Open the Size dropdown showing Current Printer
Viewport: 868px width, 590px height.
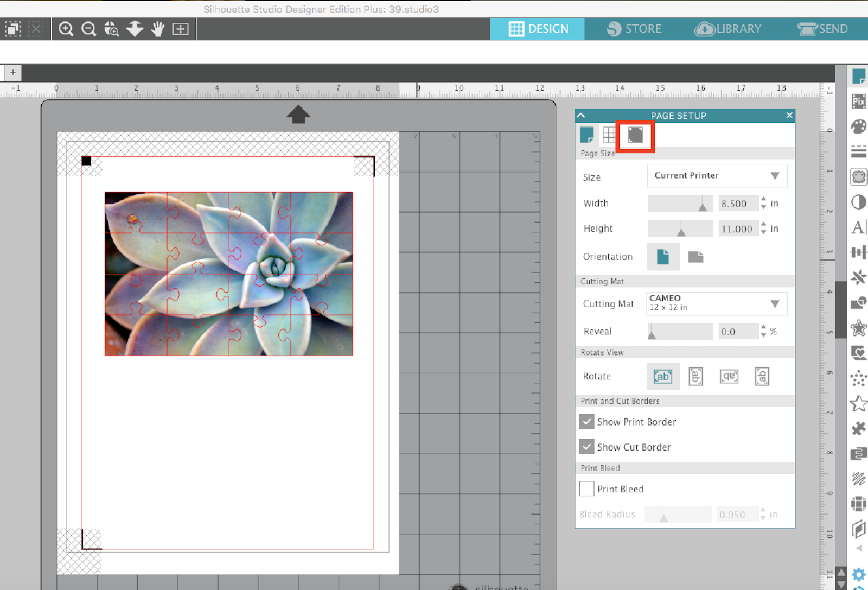tap(717, 176)
